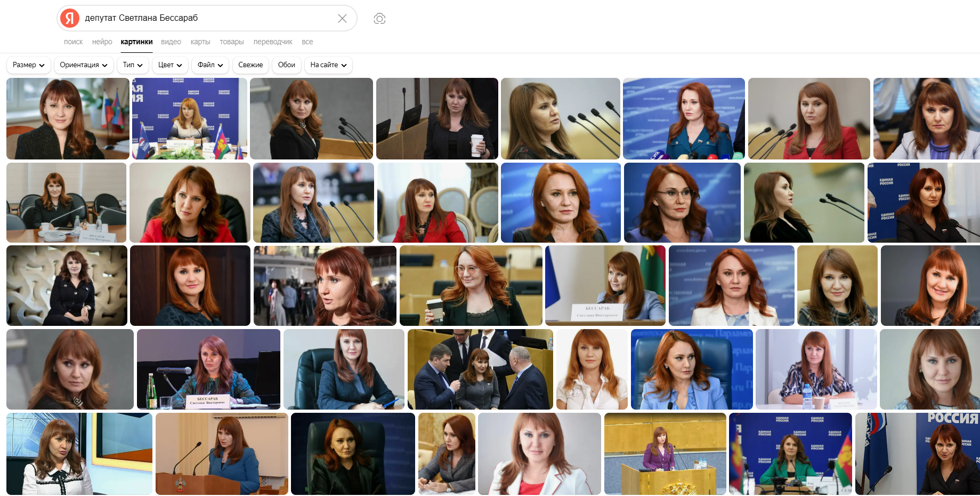Switch to the нейро tab
Screen dimensions: 980x496
[102, 42]
